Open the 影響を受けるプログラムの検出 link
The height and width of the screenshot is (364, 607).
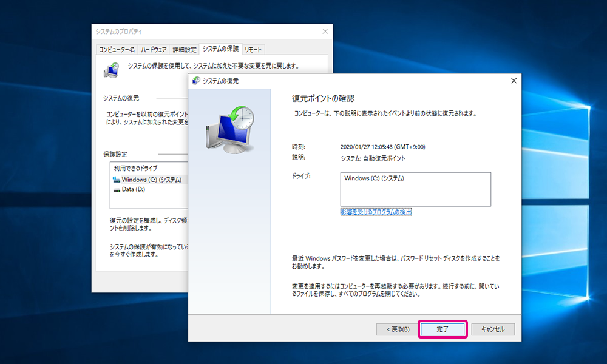coord(376,212)
